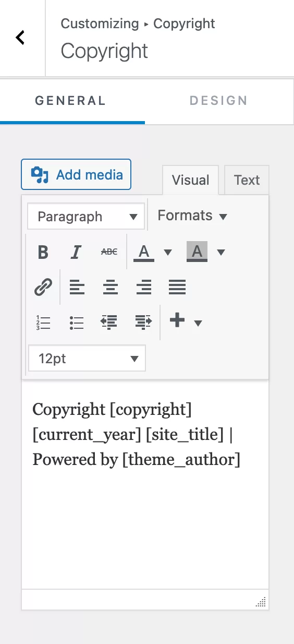Switch to the Design tab
Image resolution: width=294 pixels, height=644 pixels.
[x=218, y=101]
